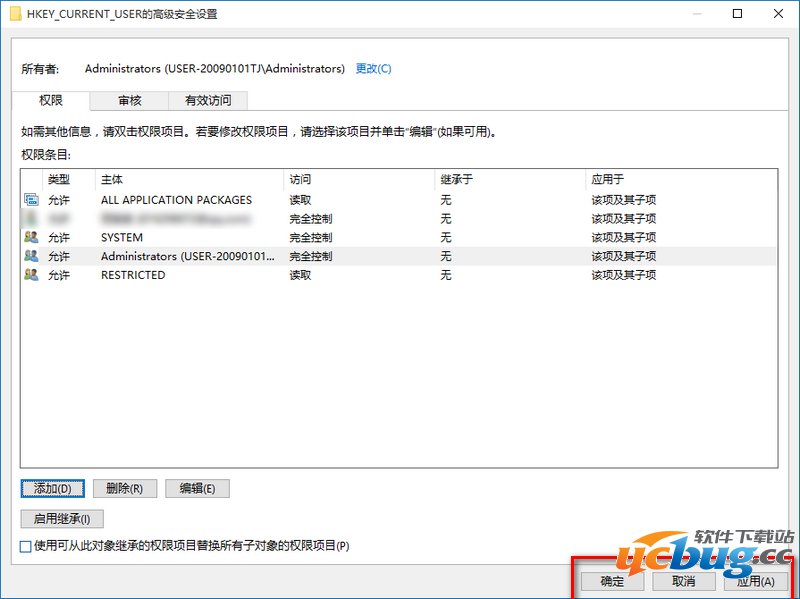Click the Administrators entry user icon
The width and height of the screenshot is (800, 599).
point(31,256)
